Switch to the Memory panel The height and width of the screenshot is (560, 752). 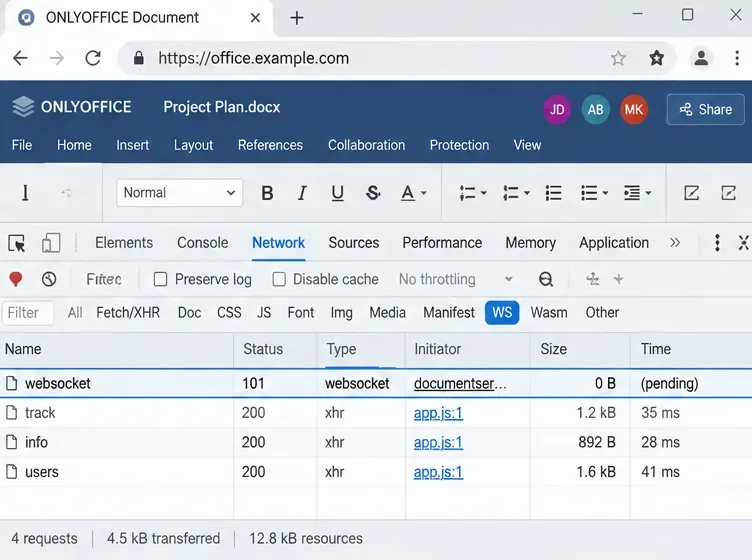click(x=530, y=243)
